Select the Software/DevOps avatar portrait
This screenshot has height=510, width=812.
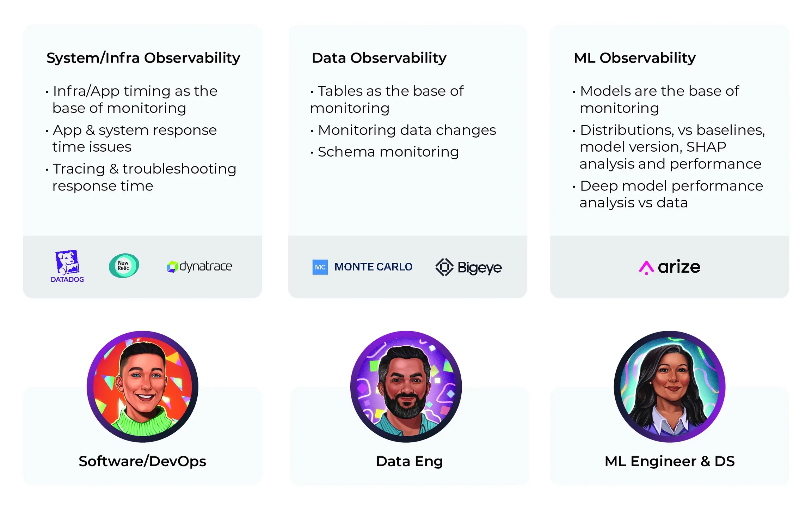pyautogui.click(x=142, y=387)
